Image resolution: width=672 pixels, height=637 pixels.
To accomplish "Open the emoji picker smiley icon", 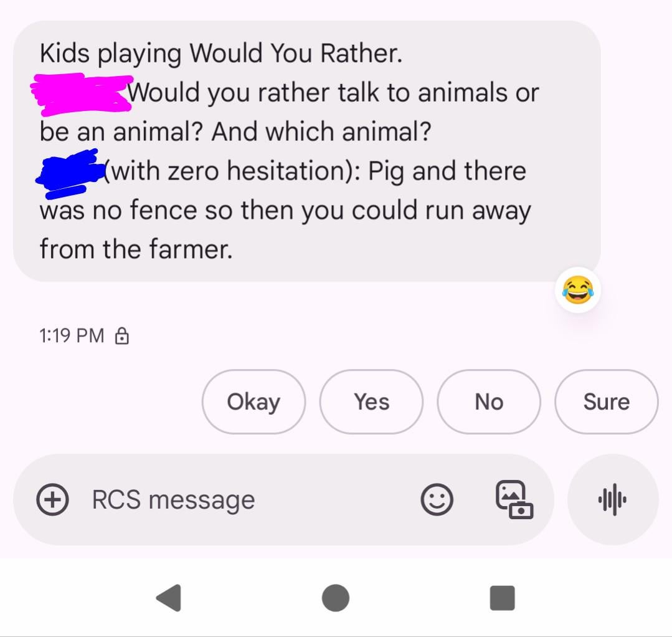I will [x=437, y=499].
